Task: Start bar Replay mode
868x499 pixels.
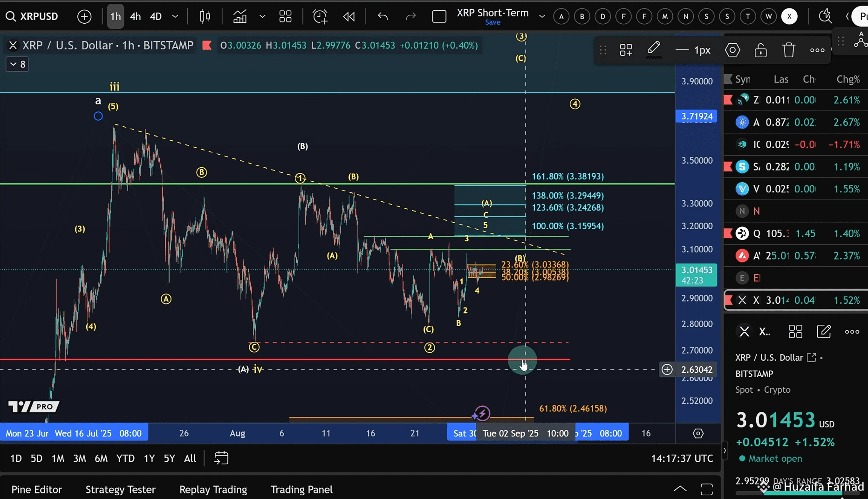Action: (x=349, y=17)
